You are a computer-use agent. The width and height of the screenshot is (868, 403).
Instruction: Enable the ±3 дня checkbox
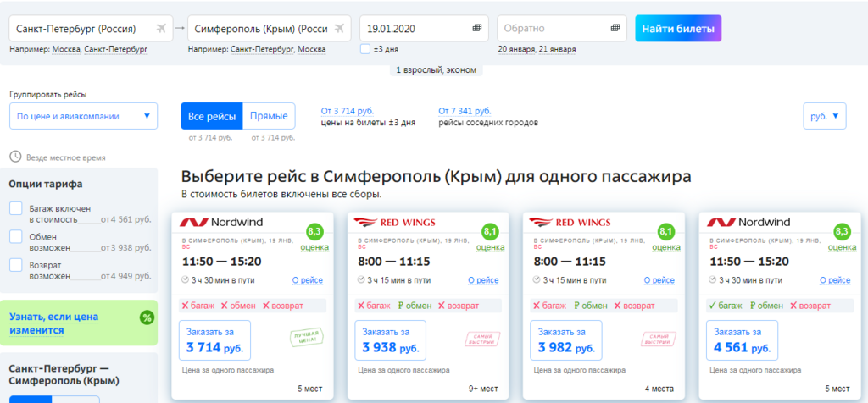(x=365, y=49)
